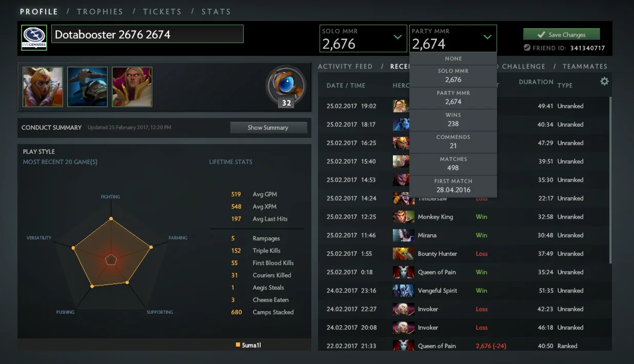
Task: Open the settings gear in match list
Action: coord(604,81)
